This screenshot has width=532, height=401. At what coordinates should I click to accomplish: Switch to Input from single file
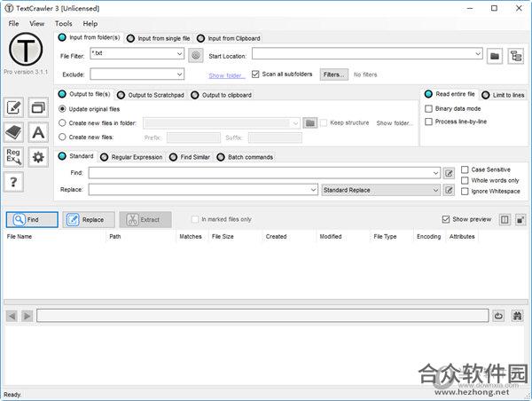coord(159,38)
